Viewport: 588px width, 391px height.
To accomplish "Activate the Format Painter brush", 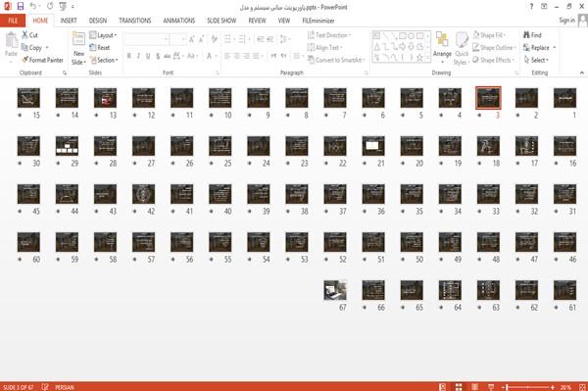I will click(x=42, y=60).
